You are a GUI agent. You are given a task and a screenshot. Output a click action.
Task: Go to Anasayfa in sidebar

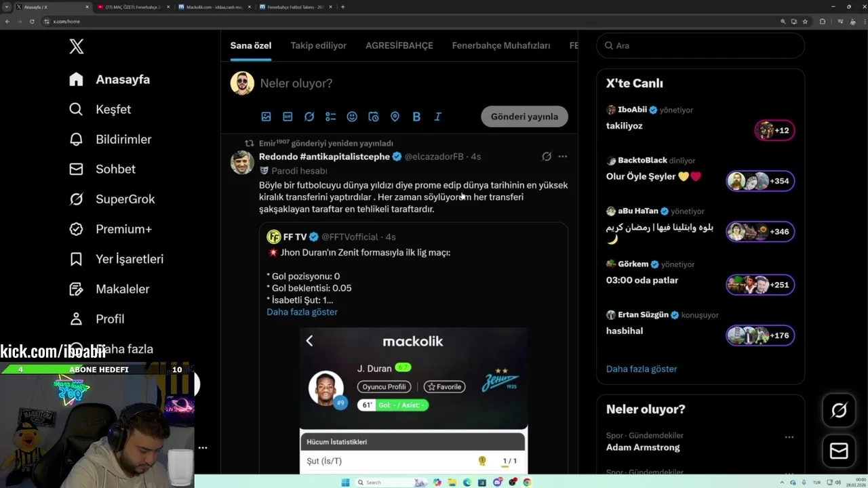pyautogui.click(x=109, y=79)
